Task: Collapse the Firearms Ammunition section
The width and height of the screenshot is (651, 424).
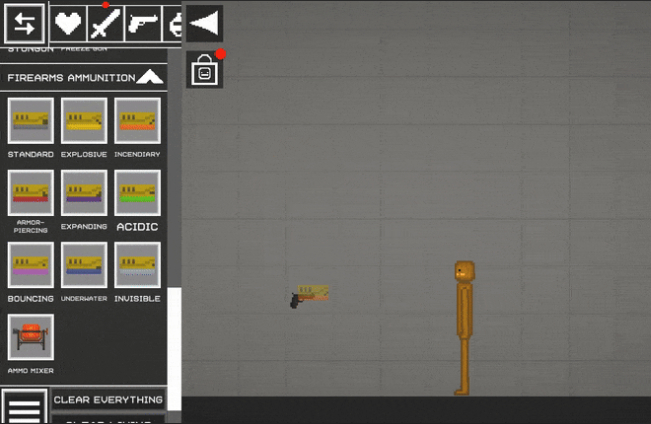Action: (150, 77)
